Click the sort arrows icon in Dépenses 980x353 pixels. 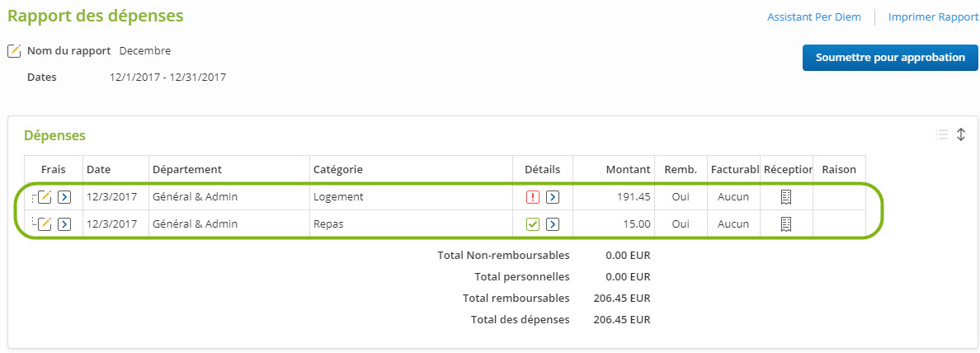(x=961, y=134)
